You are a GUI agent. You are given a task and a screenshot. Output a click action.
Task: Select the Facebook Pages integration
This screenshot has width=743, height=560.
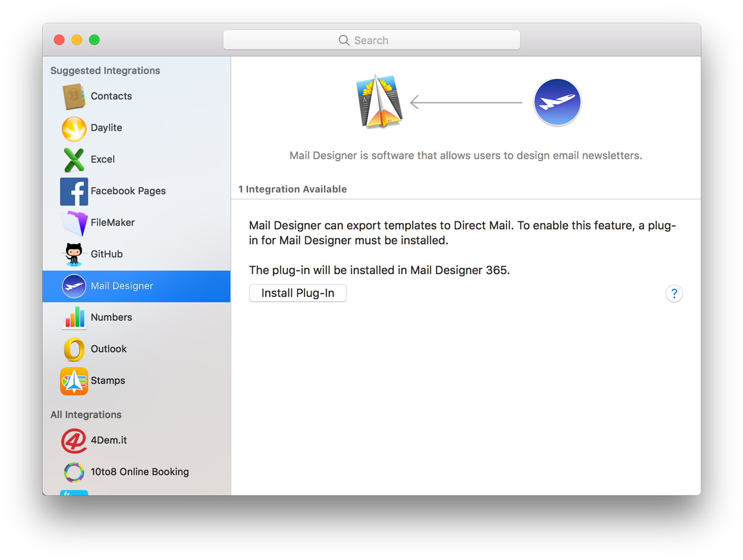[x=74, y=191]
